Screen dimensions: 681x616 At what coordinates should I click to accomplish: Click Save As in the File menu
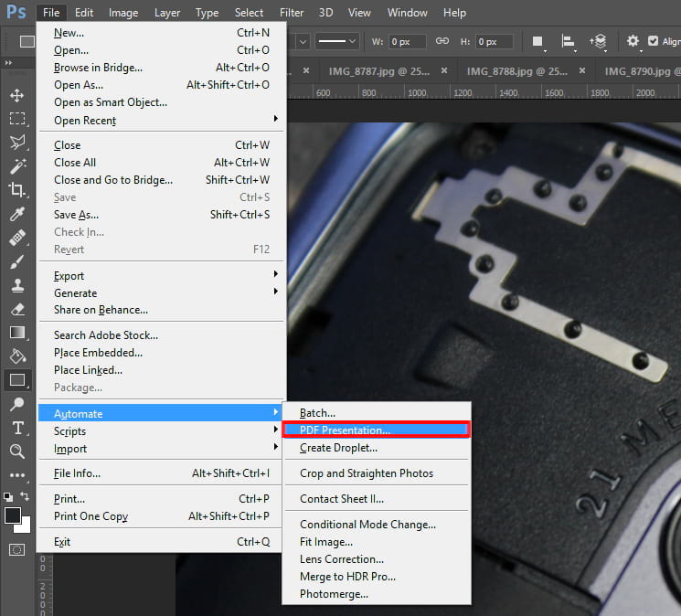tap(76, 215)
